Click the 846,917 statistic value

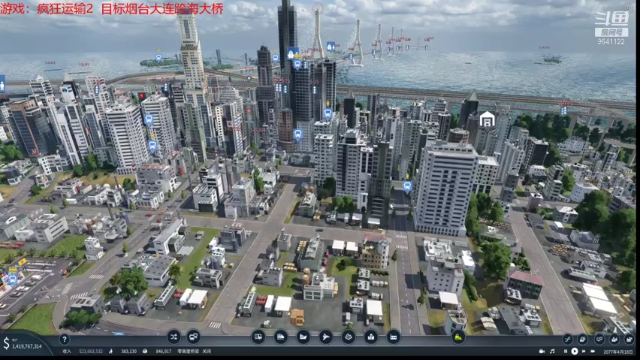pos(163,351)
